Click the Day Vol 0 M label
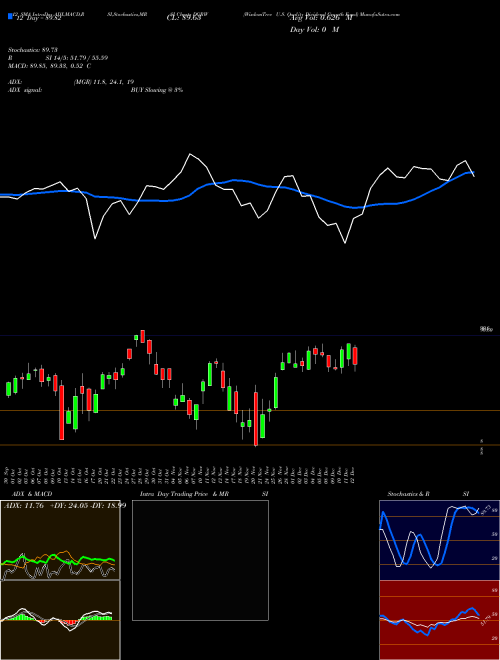Viewport: 500px width, 660px height. coord(314,29)
